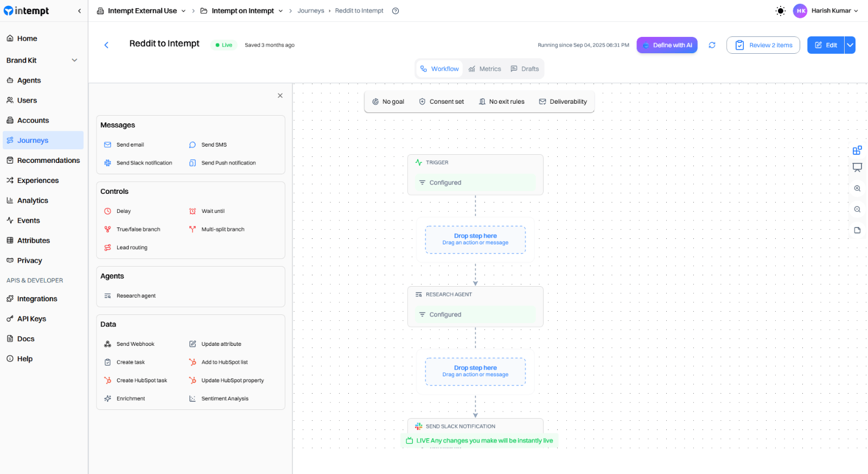This screenshot has width=868, height=474.
Task: Select Send Slack notification step
Action: point(138,163)
